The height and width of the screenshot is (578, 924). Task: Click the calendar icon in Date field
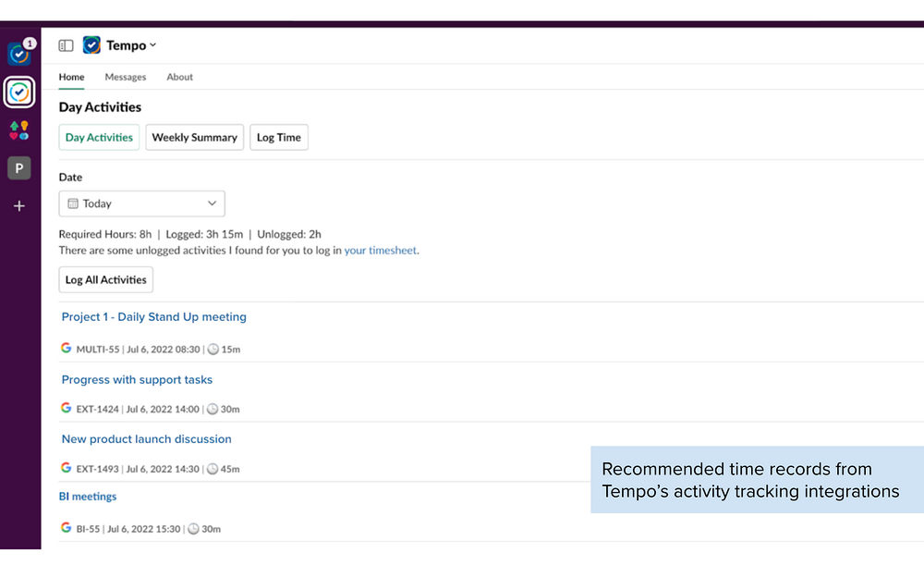click(73, 203)
